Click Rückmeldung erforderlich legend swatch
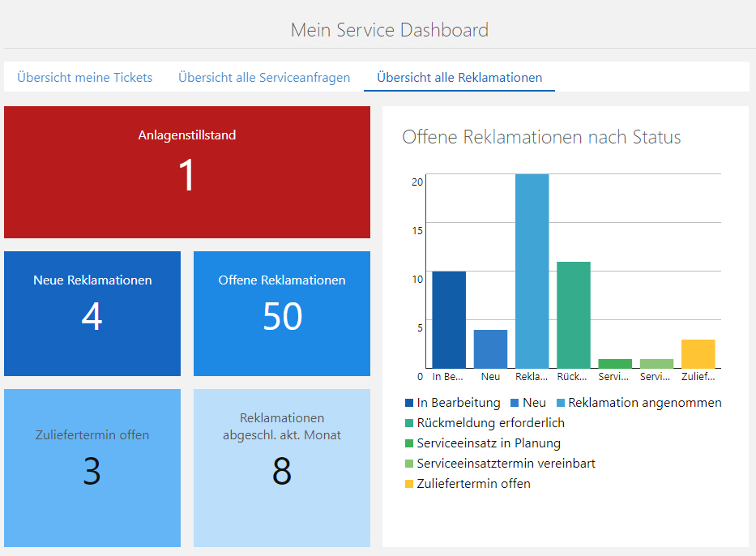The height and width of the screenshot is (556, 756). click(x=409, y=423)
